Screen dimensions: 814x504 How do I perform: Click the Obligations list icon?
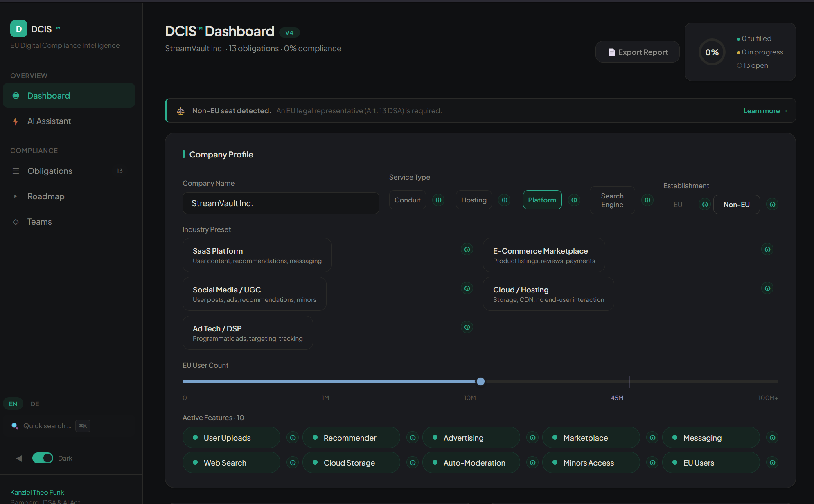click(16, 171)
